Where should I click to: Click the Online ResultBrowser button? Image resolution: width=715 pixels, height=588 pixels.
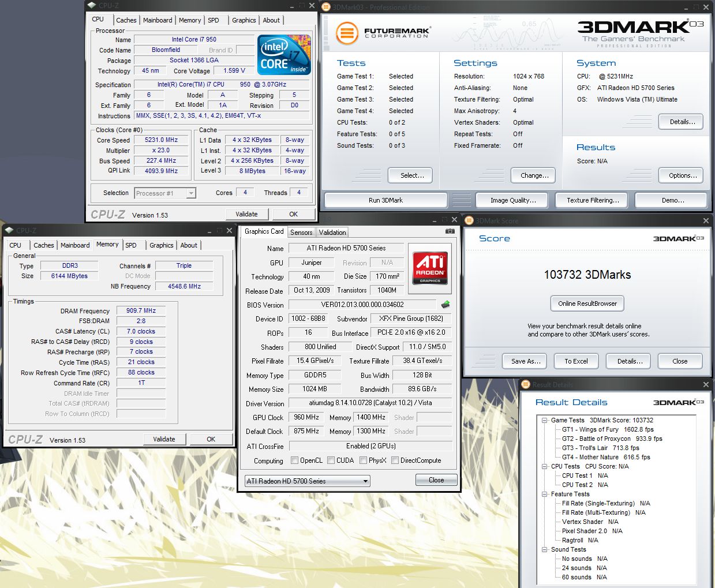click(x=587, y=304)
